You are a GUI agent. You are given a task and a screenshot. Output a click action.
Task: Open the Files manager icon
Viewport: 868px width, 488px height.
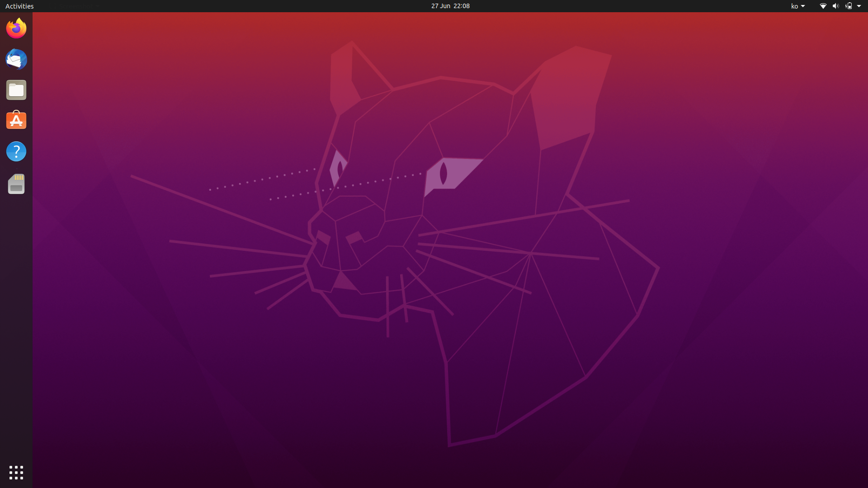[16, 90]
